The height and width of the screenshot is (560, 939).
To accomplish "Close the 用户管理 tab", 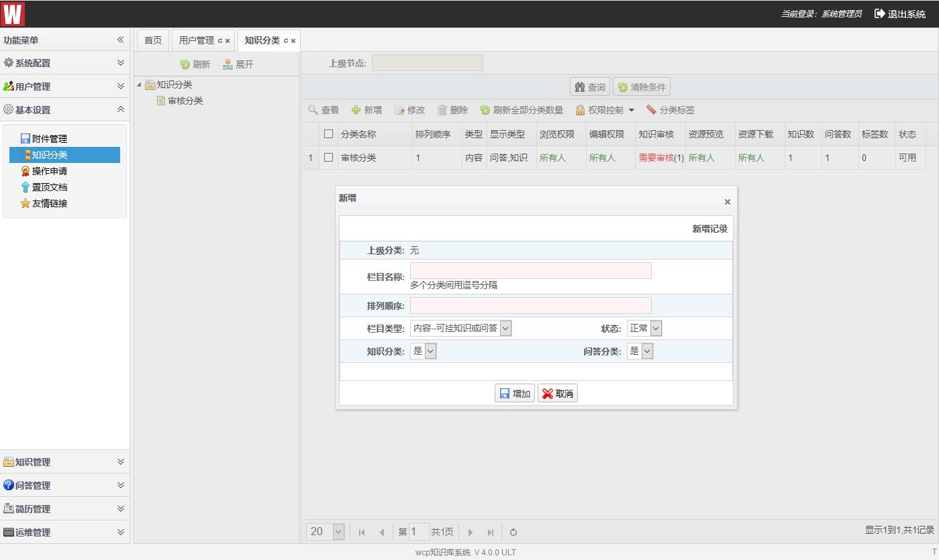I will click(x=228, y=41).
